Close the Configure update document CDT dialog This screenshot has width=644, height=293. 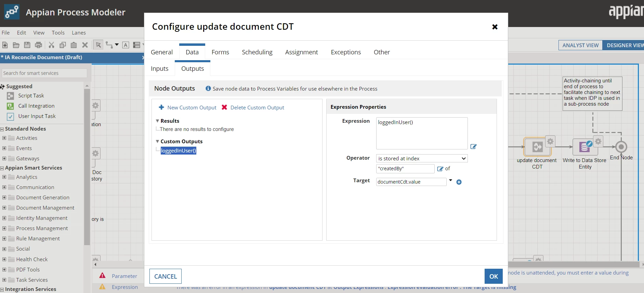(x=495, y=27)
